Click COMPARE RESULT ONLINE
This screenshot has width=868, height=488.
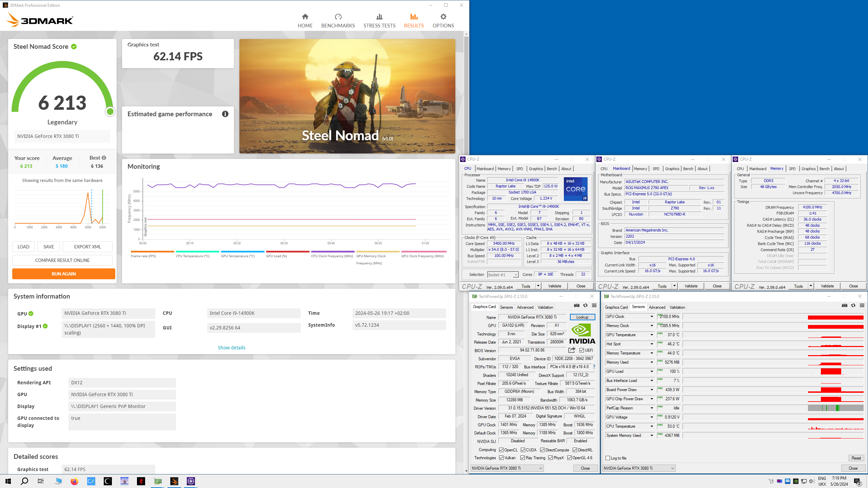(62, 260)
